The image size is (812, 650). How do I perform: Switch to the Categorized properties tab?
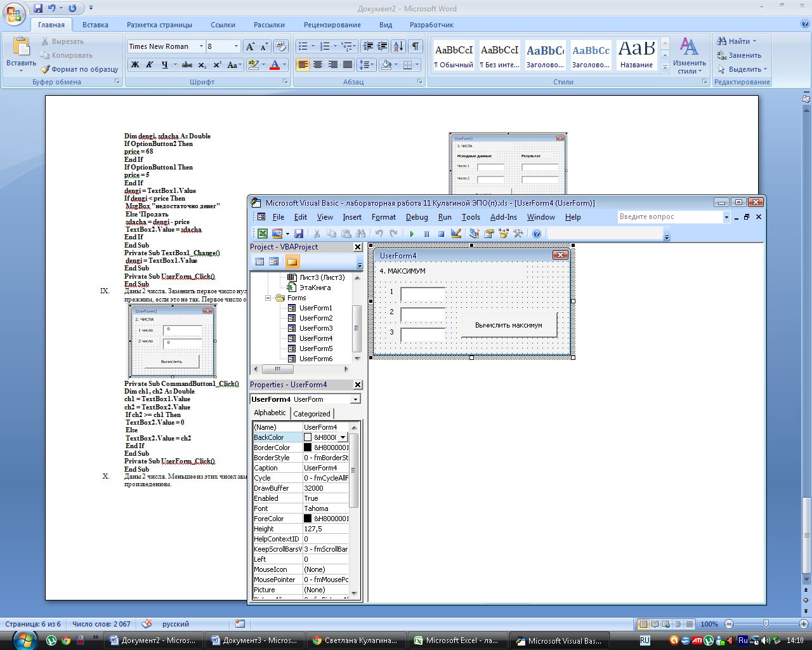click(x=311, y=414)
